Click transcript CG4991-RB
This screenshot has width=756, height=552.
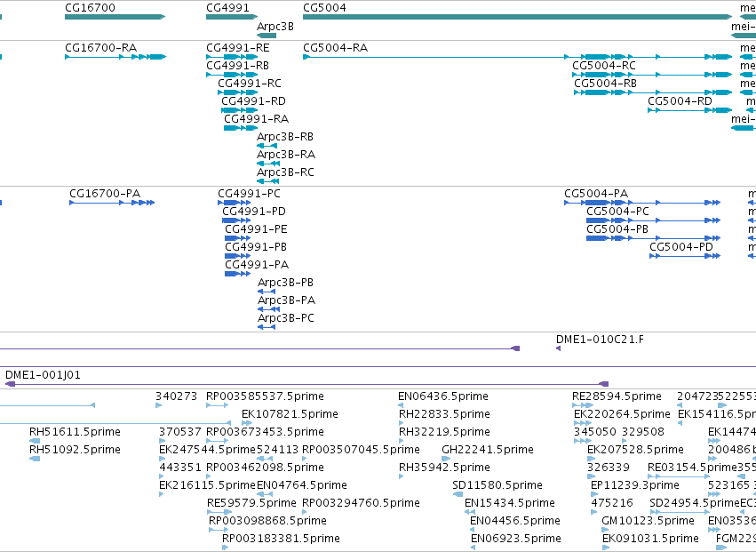point(232,75)
